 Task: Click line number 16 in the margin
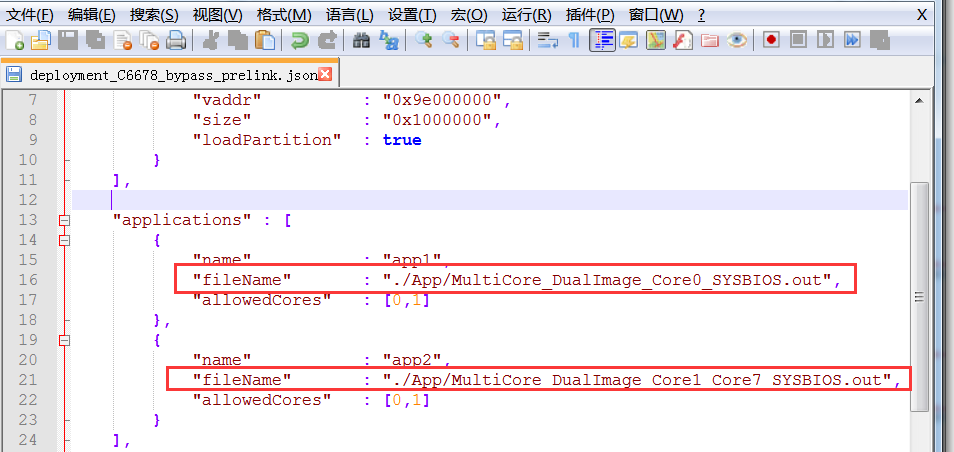29,280
